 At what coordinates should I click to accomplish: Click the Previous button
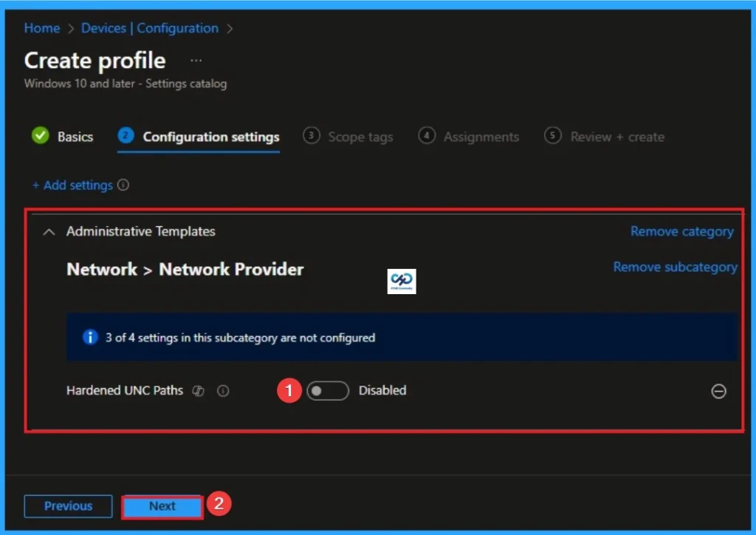[68, 506]
